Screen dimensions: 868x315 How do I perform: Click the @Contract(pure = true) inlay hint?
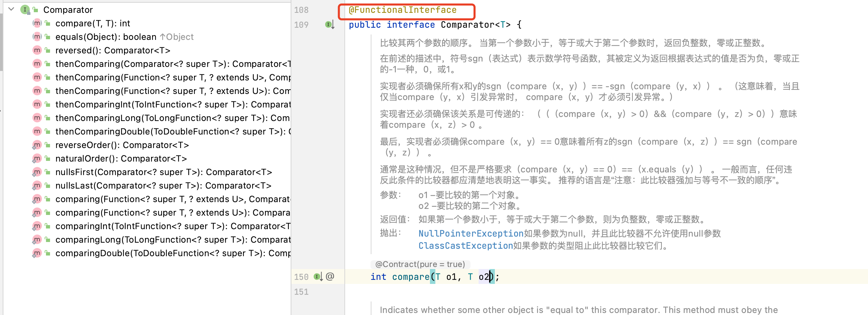[420, 264]
